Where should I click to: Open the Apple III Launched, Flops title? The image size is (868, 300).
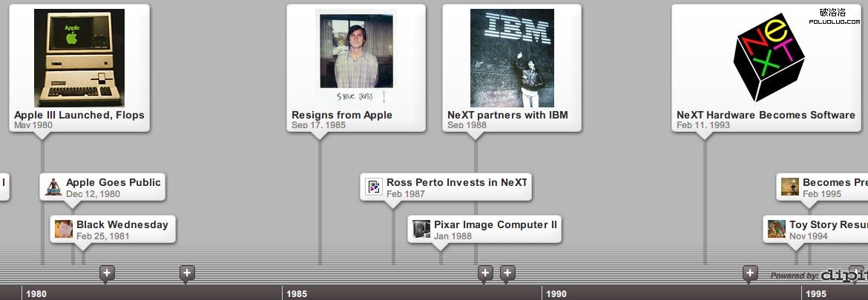(x=79, y=115)
